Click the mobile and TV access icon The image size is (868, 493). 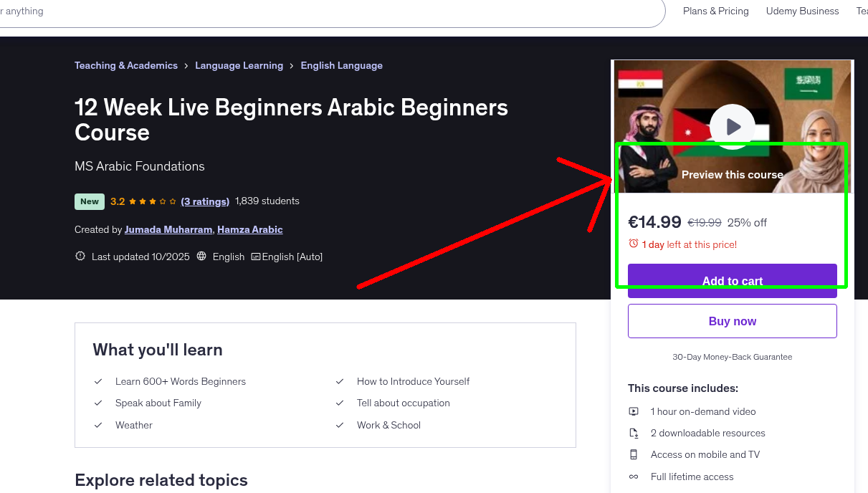(x=634, y=454)
